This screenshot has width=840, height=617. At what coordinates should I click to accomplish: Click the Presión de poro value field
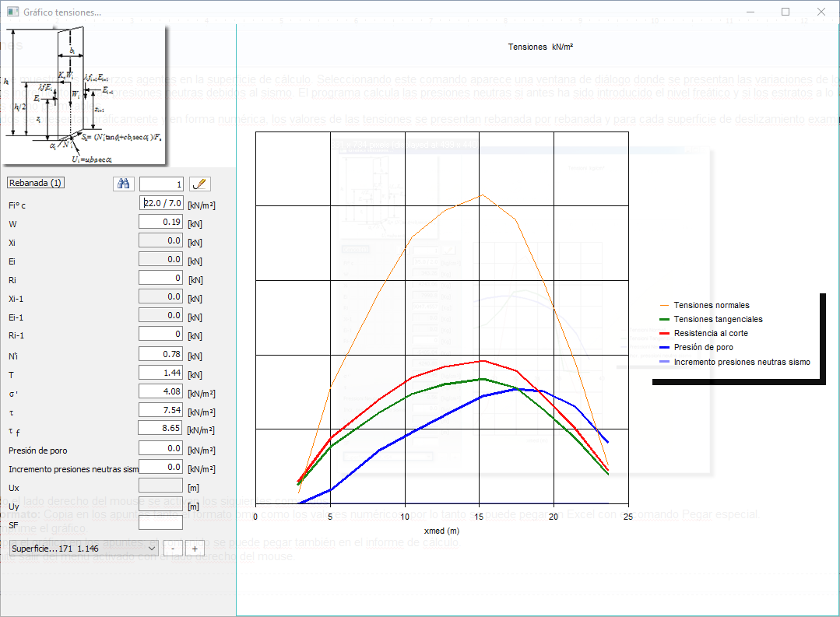(160, 448)
